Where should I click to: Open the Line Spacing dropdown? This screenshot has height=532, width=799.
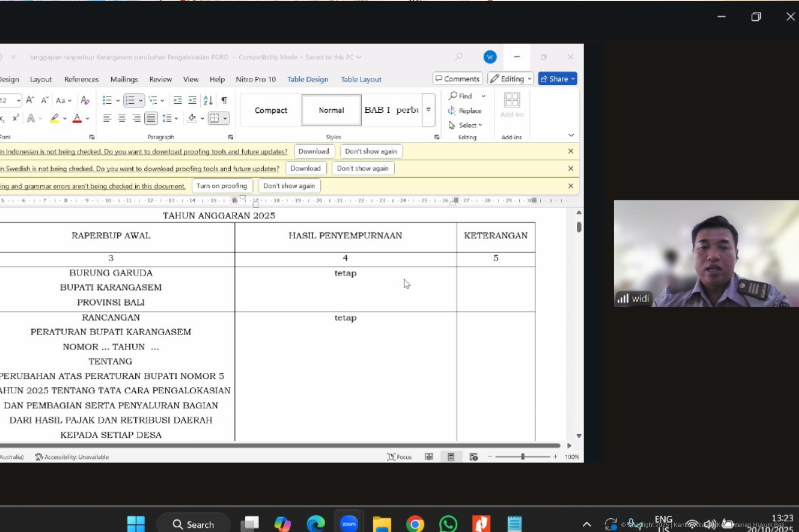tap(170, 118)
